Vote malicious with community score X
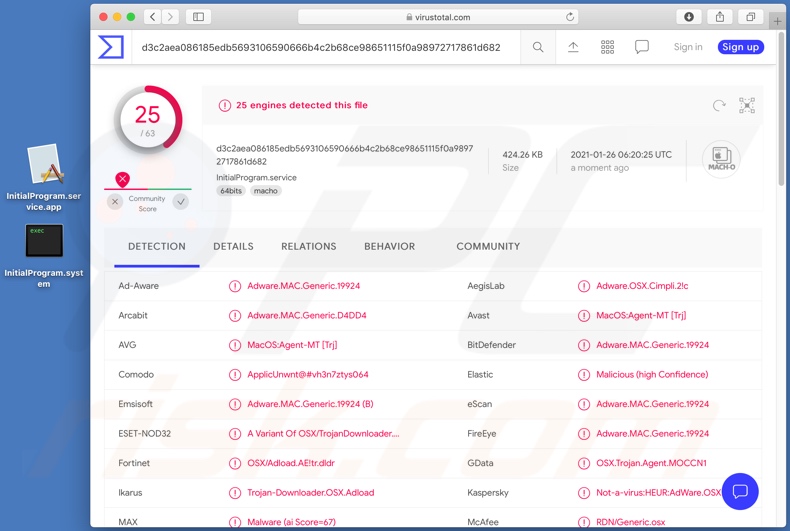 tap(115, 202)
